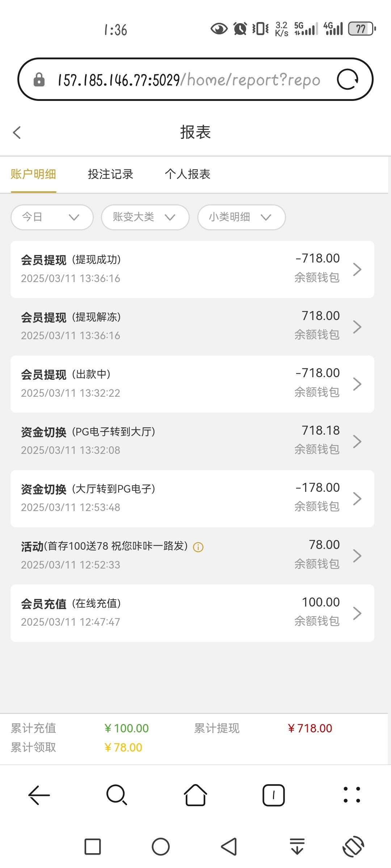Tap the info icon beside the 活动 entry
391x868 pixels.
point(198,547)
